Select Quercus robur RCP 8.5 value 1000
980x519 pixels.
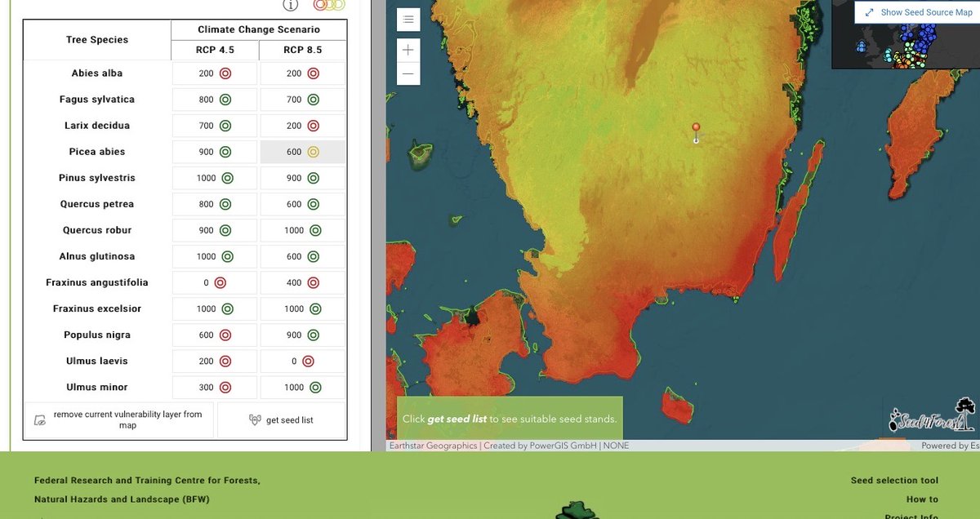pos(303,230)
